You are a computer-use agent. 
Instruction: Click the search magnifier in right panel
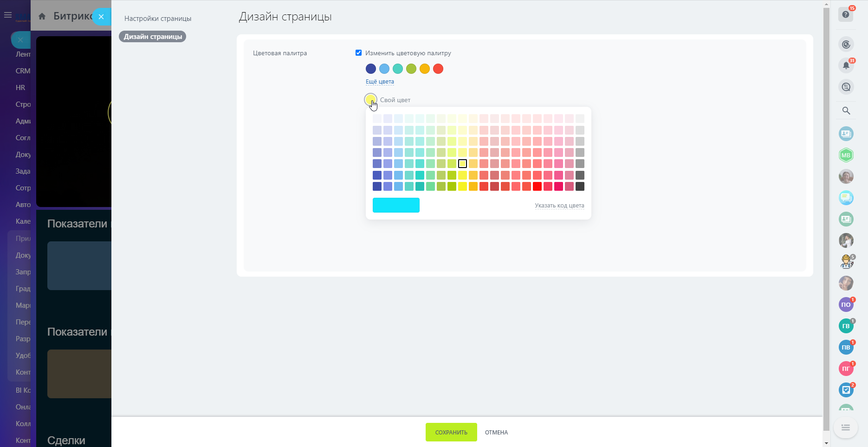click(846, 110)
